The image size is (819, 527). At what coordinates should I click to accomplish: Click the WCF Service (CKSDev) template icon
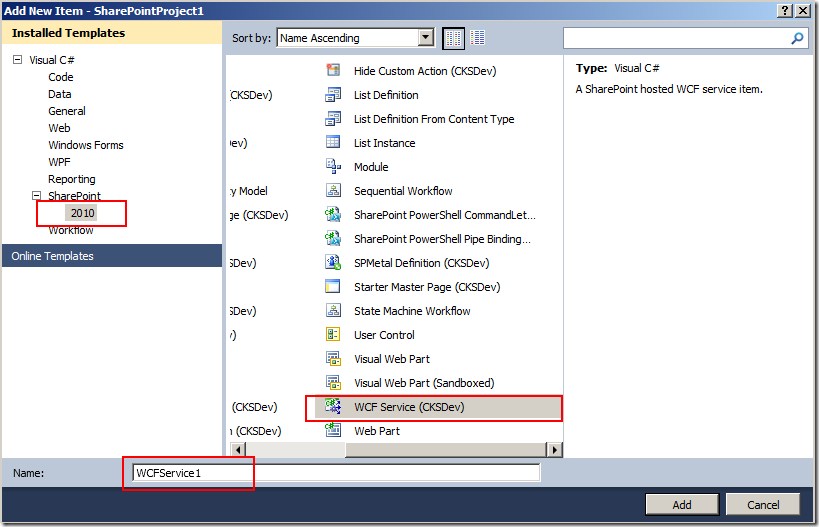[333, 407]
